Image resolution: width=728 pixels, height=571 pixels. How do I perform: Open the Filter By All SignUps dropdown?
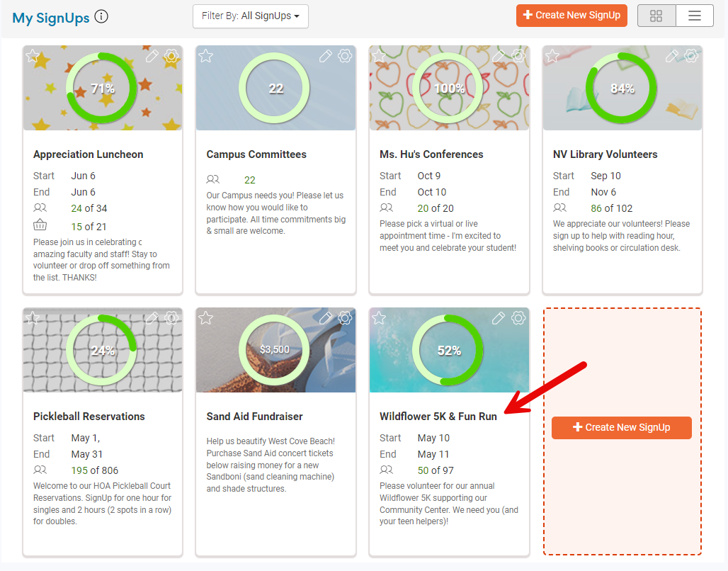point(250,16)
